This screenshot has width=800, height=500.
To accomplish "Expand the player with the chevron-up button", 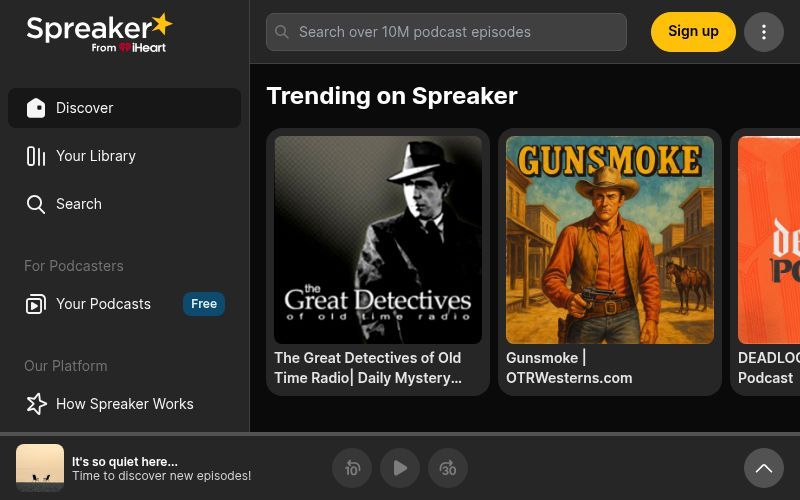I will (764, 468).
